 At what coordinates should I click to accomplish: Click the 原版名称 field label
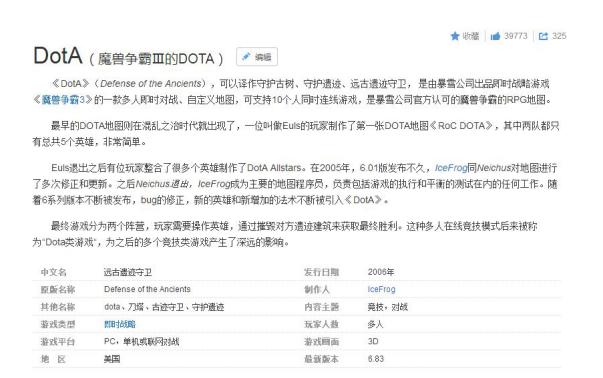click(x=58, y=290)
